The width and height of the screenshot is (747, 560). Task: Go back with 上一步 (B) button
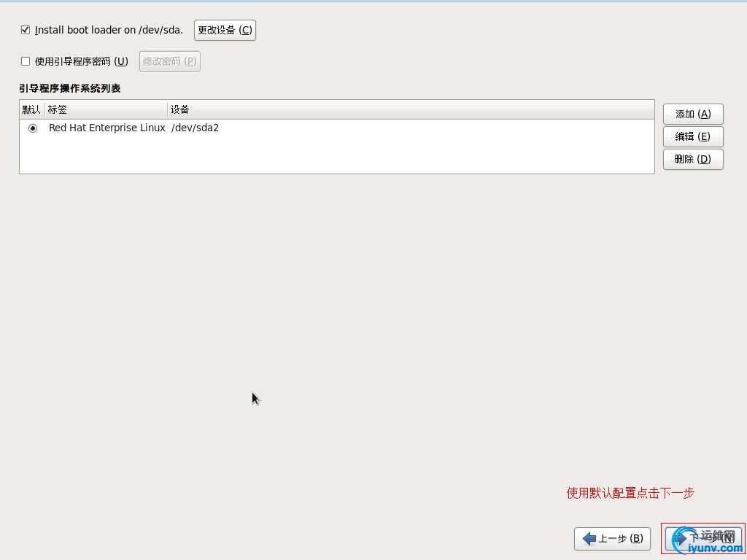[612, 539]
